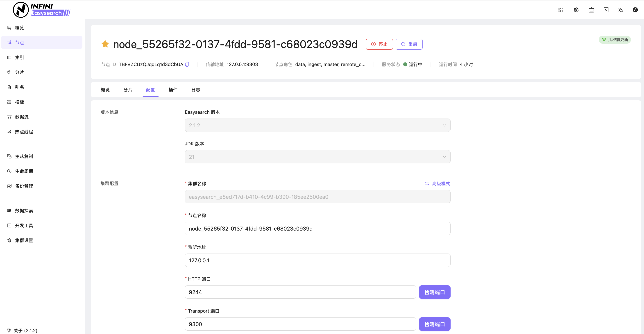Open the grid apps icon in header
The height and width of the screenshot is (334, 644).
click(x=560, y=10)
